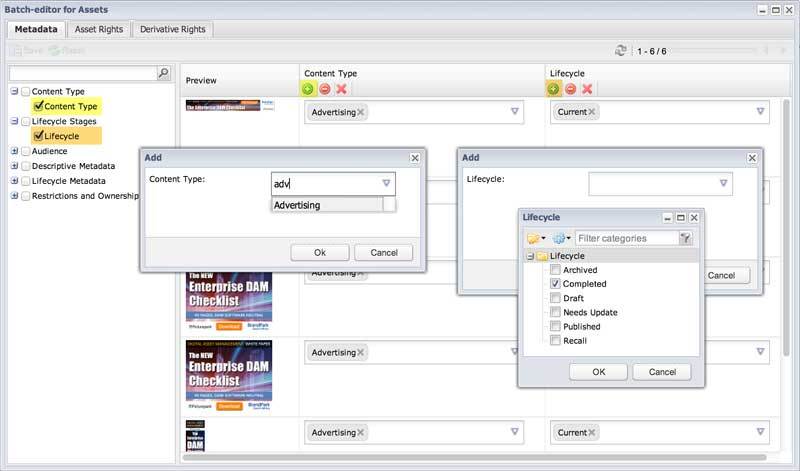Click the first row banner thumbnail

click(230, 106)
